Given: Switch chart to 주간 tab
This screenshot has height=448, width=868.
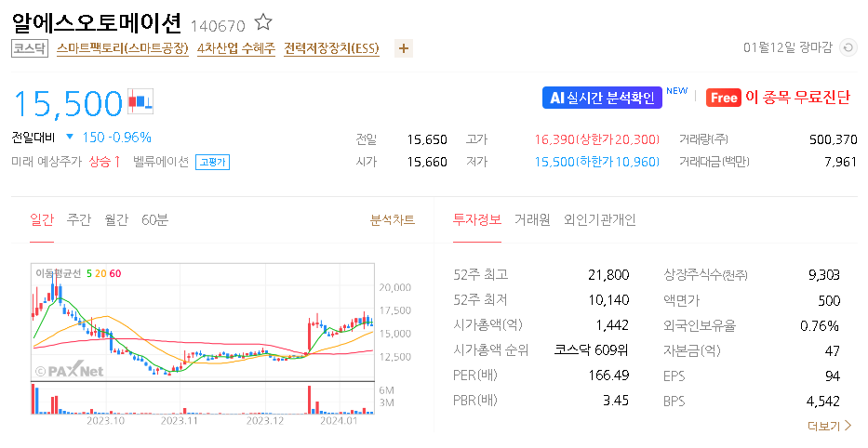Looking at the screenshot, I should [x=78, y=220].
